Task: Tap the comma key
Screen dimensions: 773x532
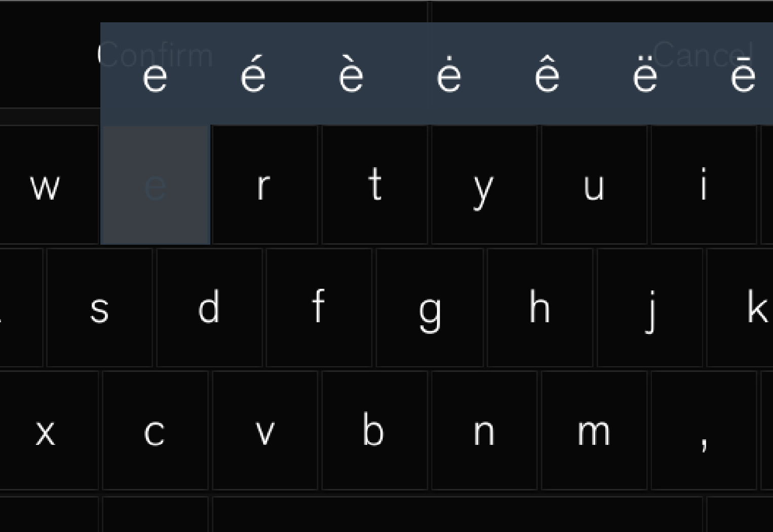Action: 704,431
